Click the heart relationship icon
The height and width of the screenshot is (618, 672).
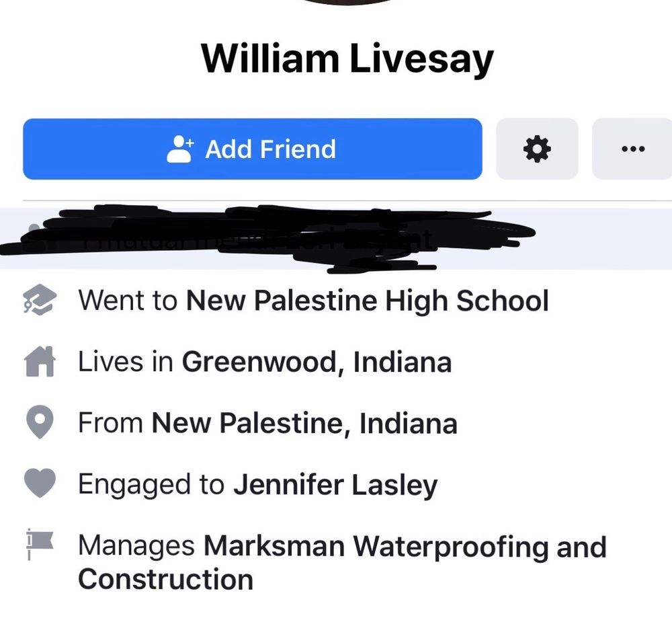coord(38,484)
